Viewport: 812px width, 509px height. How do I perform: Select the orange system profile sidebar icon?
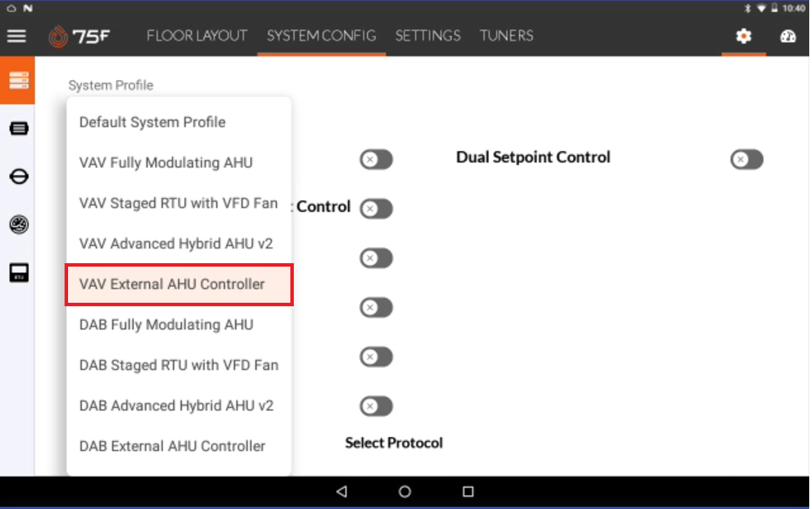[x=17, y=81]
